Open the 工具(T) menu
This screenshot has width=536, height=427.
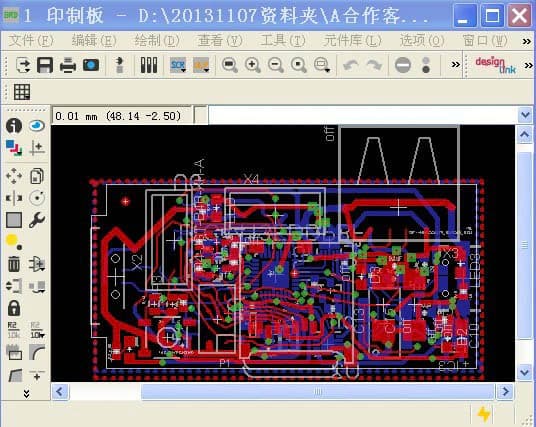coord(283,41)
